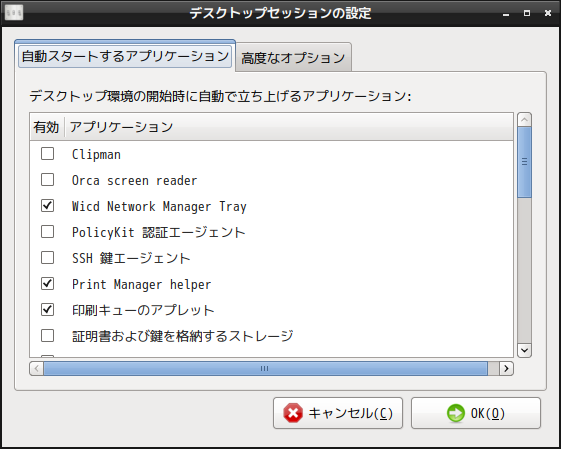Select Wicd Network Manager Tray text

[159, 206]
